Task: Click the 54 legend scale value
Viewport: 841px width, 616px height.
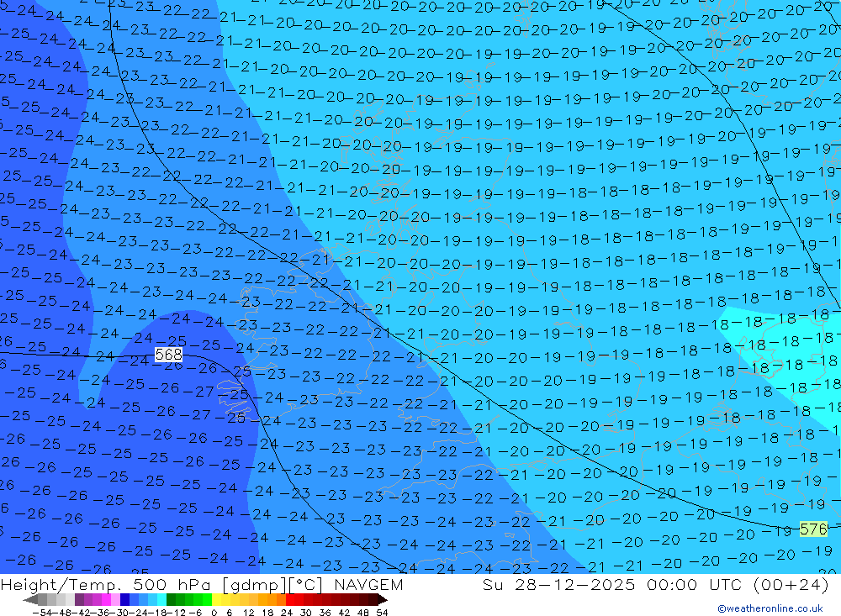Action: [382, 613]
